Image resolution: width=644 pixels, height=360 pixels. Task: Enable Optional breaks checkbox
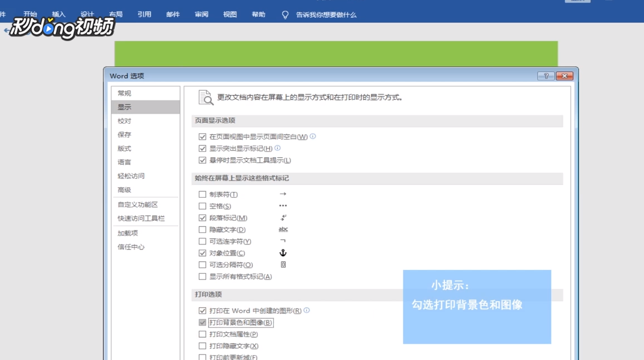(x=202, y=265)
